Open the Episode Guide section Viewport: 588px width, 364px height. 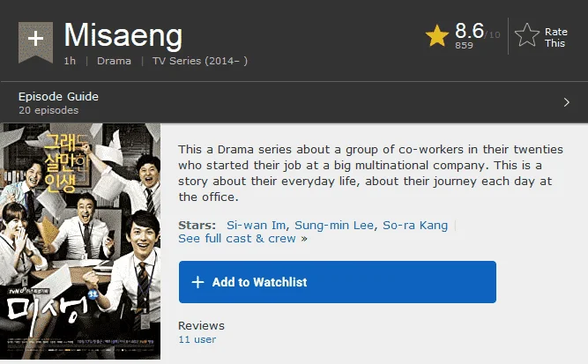pyautogui.click(x=58, y=96)
